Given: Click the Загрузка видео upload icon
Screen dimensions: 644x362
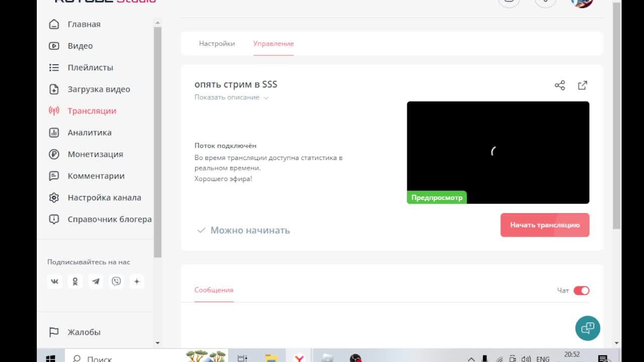Looking at the screenshot, I should 54,89.
